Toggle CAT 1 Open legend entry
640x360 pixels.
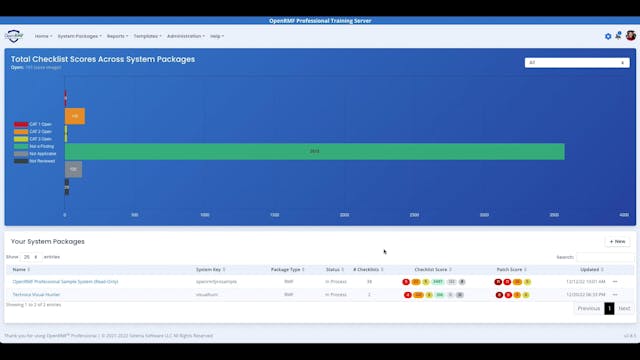point(33,124)
